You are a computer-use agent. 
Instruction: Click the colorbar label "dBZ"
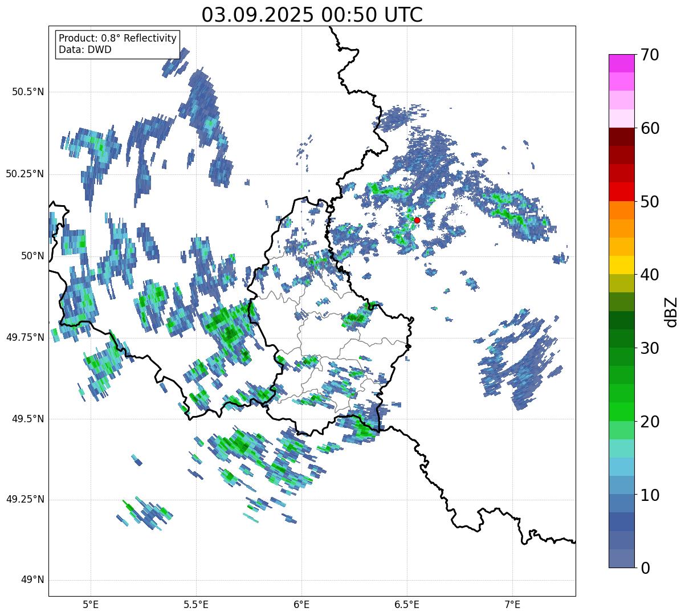click(671, 311)
